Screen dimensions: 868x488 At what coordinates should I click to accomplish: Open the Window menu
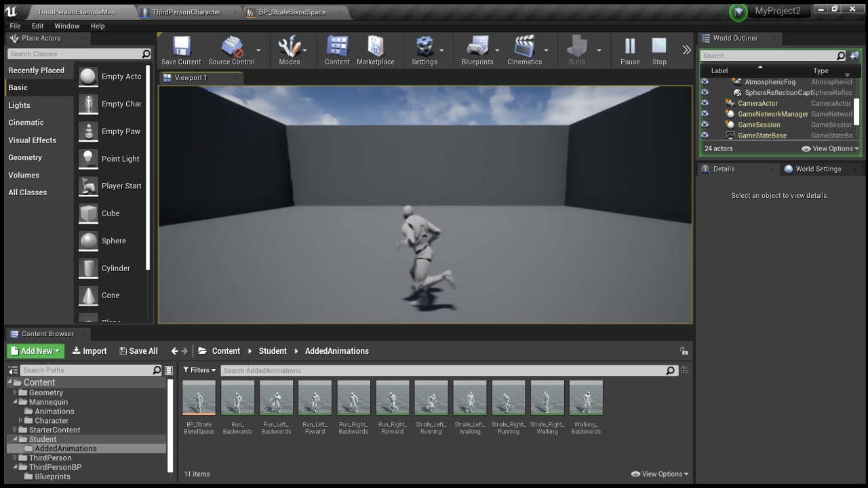click(x=67, y=26)
